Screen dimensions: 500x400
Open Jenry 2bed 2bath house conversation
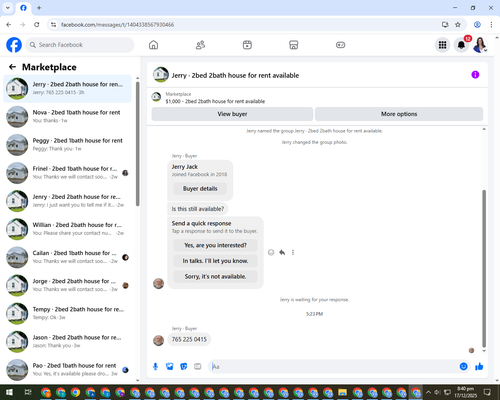click(x=67, y=201)
